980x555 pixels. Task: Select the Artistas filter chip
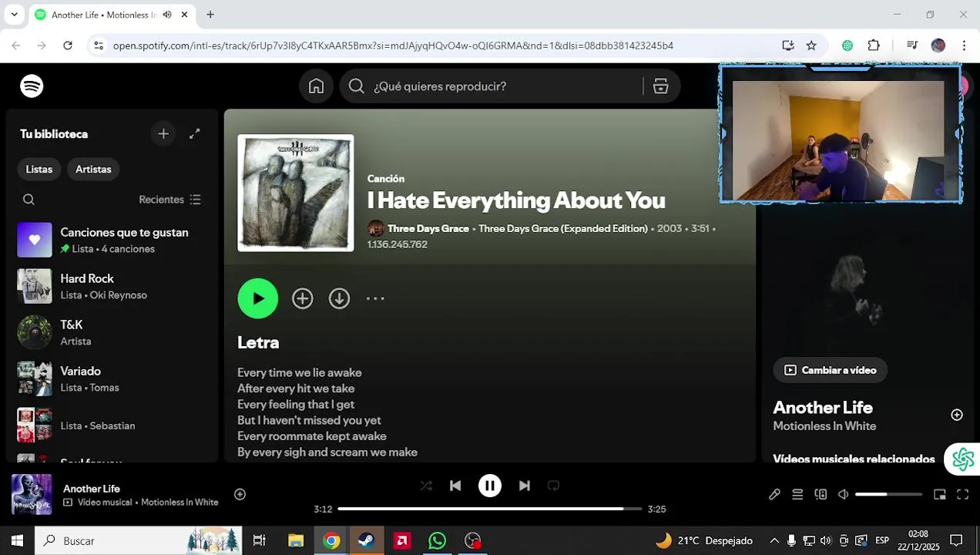pos(93,169)
